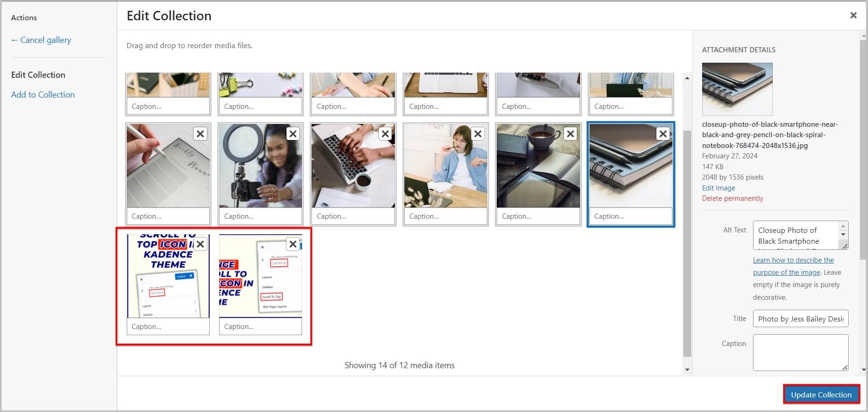The image size is (868, 412).
Task: Remove the tablet planner image from gallery
Action: click(x=200, y=134)
